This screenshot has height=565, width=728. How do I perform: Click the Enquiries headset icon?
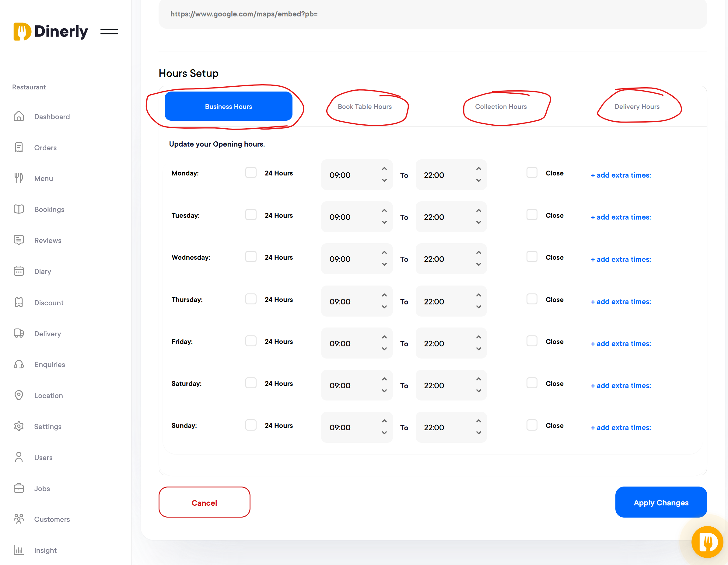click(19, 364)
